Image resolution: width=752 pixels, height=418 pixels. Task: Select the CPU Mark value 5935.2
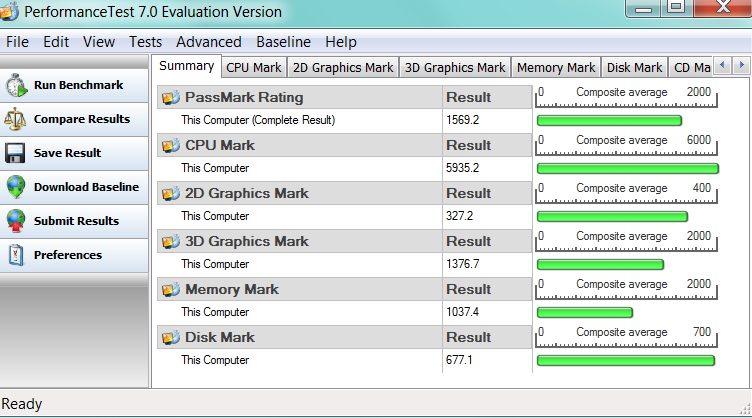pos(462,168)
